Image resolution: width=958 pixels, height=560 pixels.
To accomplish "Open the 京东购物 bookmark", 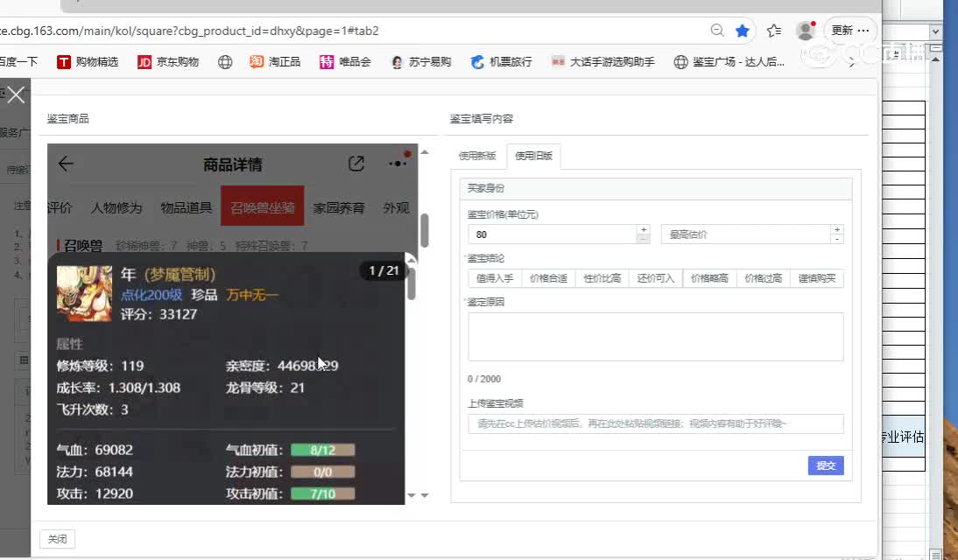I will pos(169,61).
